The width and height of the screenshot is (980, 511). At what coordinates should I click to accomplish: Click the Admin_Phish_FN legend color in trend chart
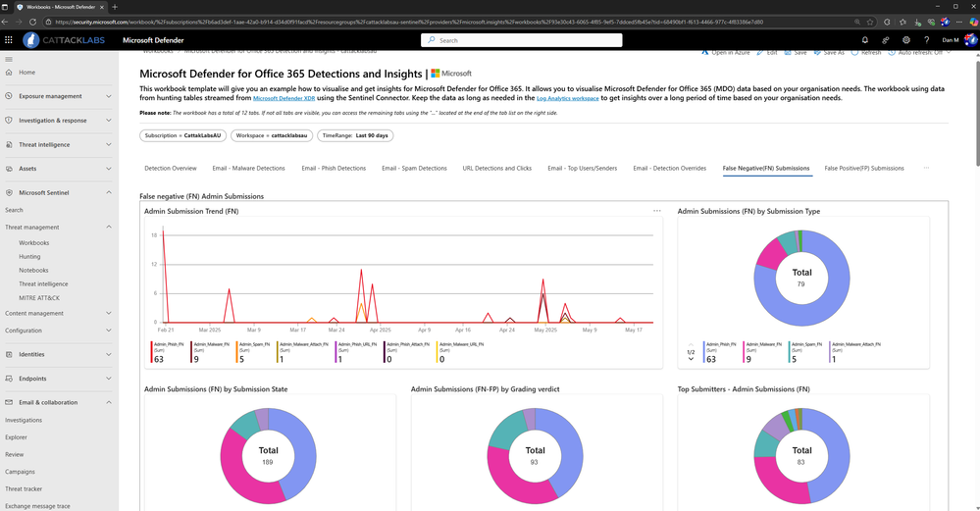tap(151, 352)
